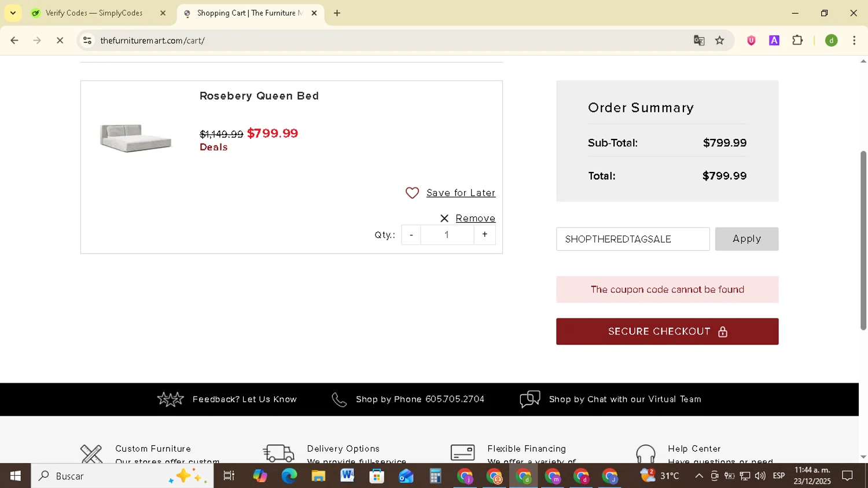Click the ESP input language indicator

point(779,476)
